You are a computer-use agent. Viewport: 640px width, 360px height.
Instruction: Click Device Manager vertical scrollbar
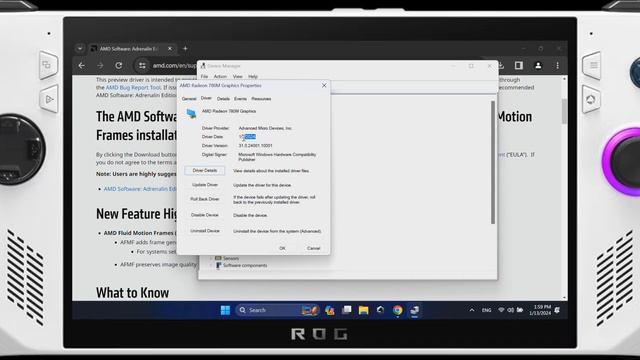[x=493, y=162]
